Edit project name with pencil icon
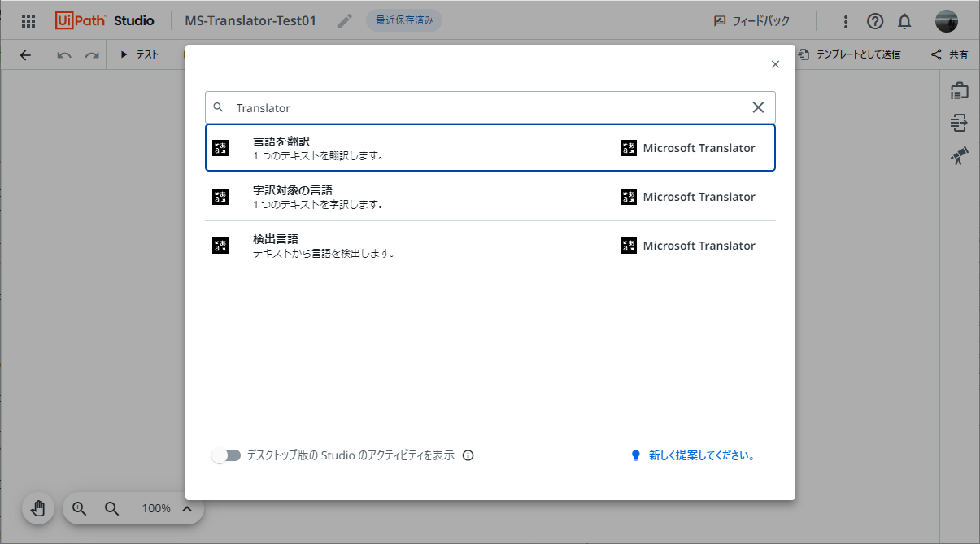The height and width of the screenshot is (544, 980). tap(345, 21)
